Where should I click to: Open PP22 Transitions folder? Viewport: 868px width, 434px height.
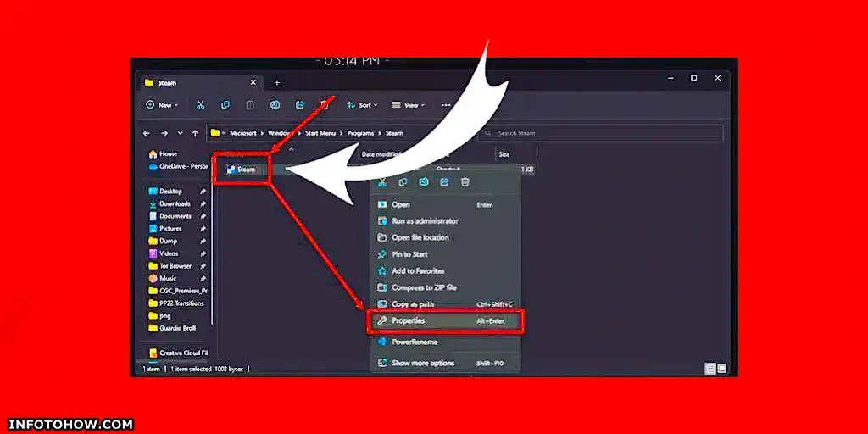(176, 303)
